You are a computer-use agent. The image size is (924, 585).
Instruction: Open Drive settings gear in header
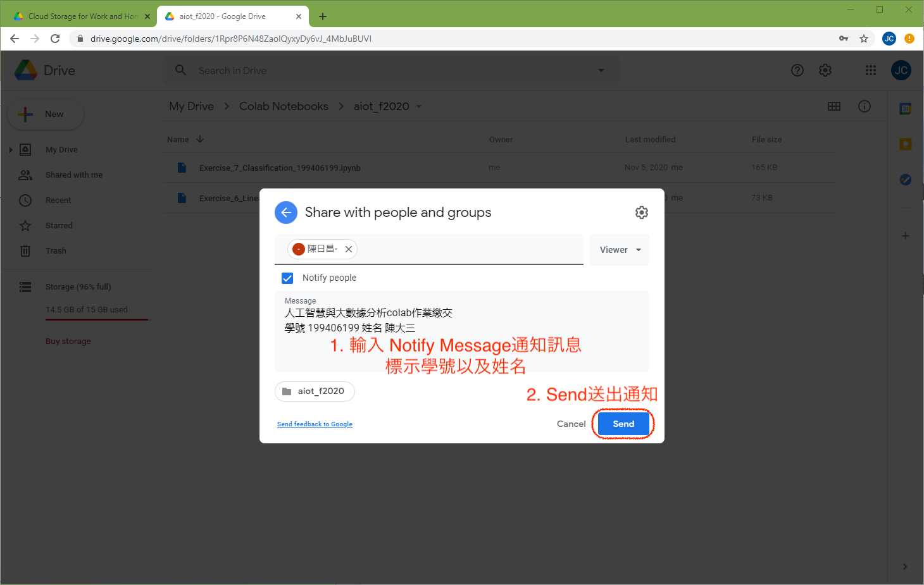point(825,70)
